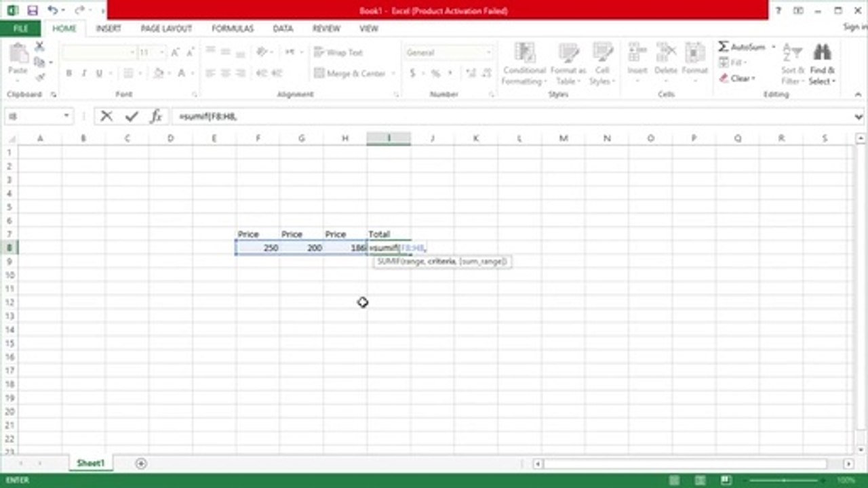The width and height of the screenshot is (868, 488).
Task: Switch to the FORMULAS tab
Action: tap(233, 28)
